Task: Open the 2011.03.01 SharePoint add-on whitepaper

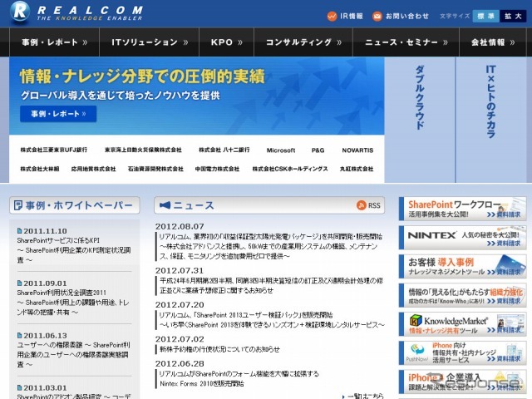Action: point(74,397)
